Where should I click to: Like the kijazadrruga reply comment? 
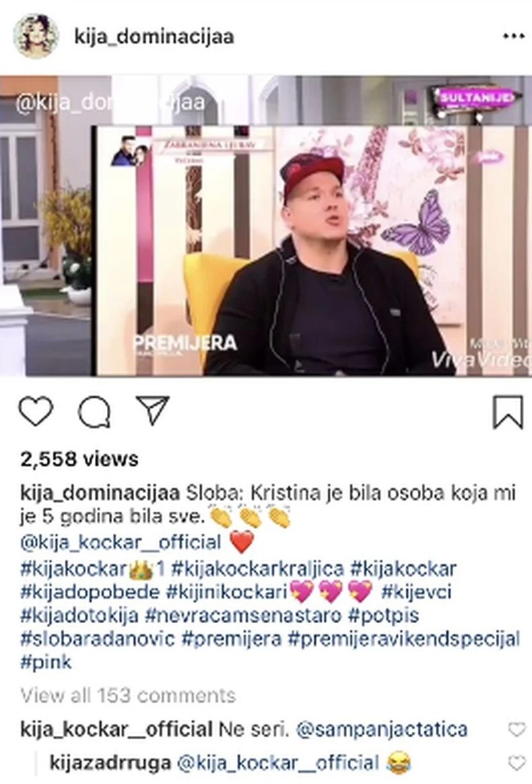tap(517, 763)
